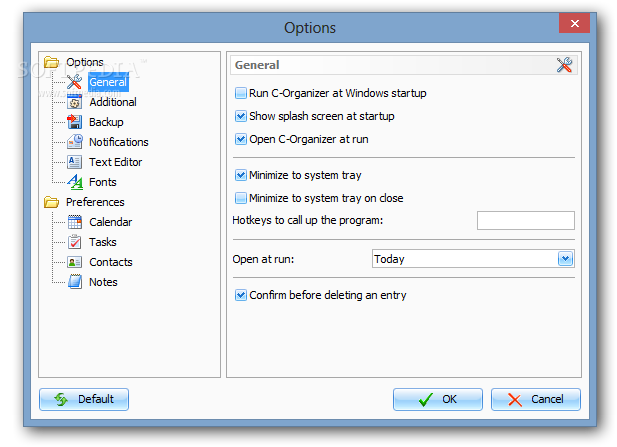This screenshot has height=447, width=617.
Task: Click the Options folder icon
Action: (x=51, y=62)
